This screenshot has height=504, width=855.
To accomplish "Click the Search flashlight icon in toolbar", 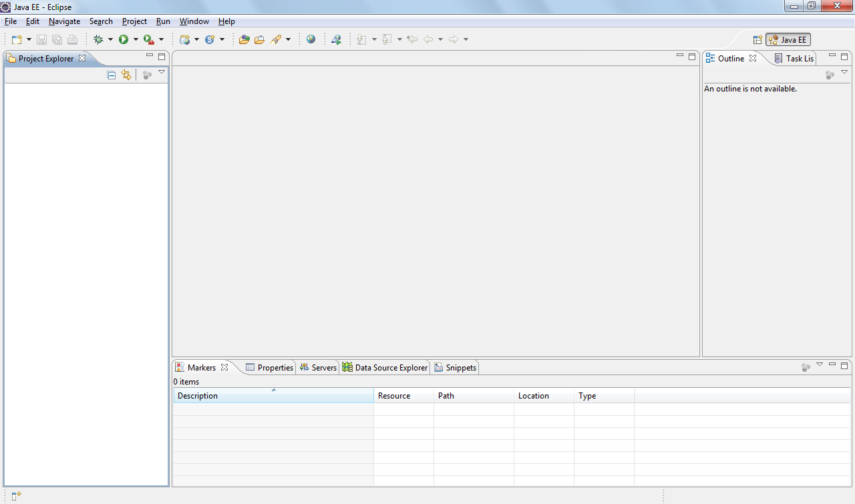I will 277,39.
